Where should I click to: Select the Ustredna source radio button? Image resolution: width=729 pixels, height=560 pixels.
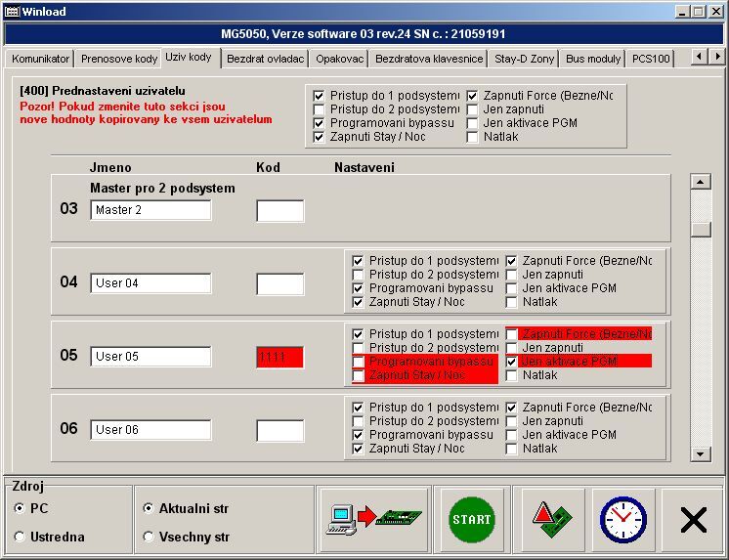[21, 537]
